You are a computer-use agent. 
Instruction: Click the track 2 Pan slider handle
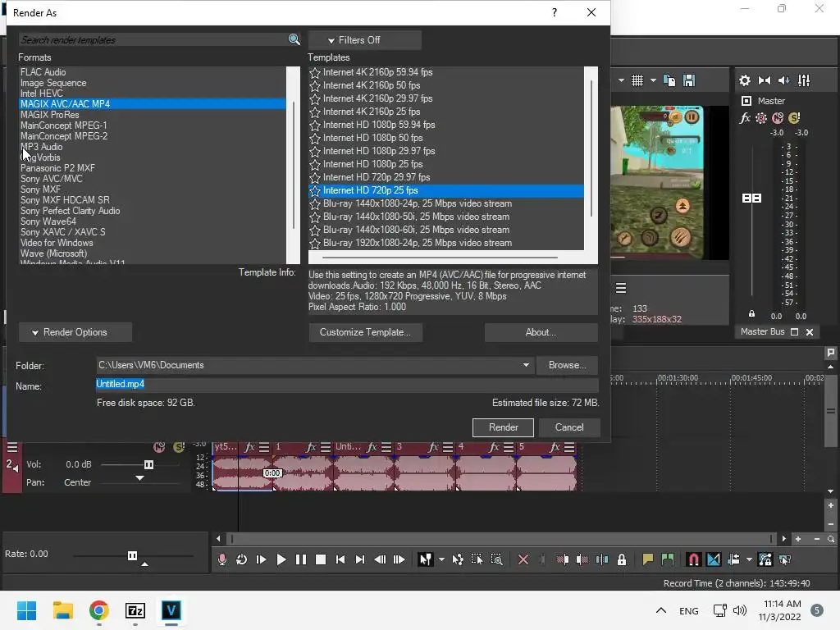point(139,478)
